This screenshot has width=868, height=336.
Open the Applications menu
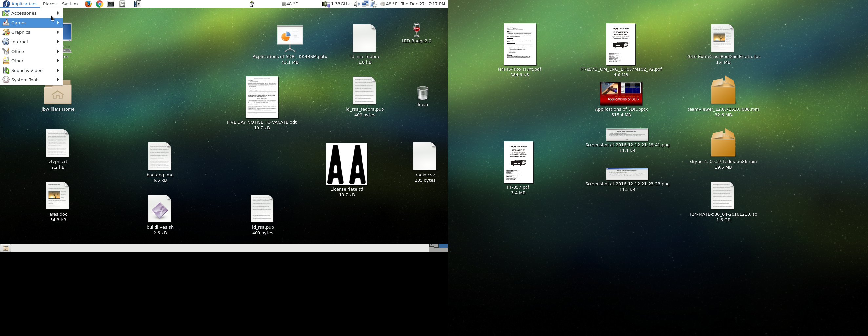[21, 4]
